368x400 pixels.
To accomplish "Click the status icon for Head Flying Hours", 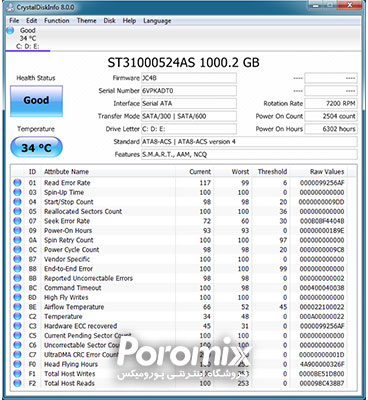I will tap(17, 364).
